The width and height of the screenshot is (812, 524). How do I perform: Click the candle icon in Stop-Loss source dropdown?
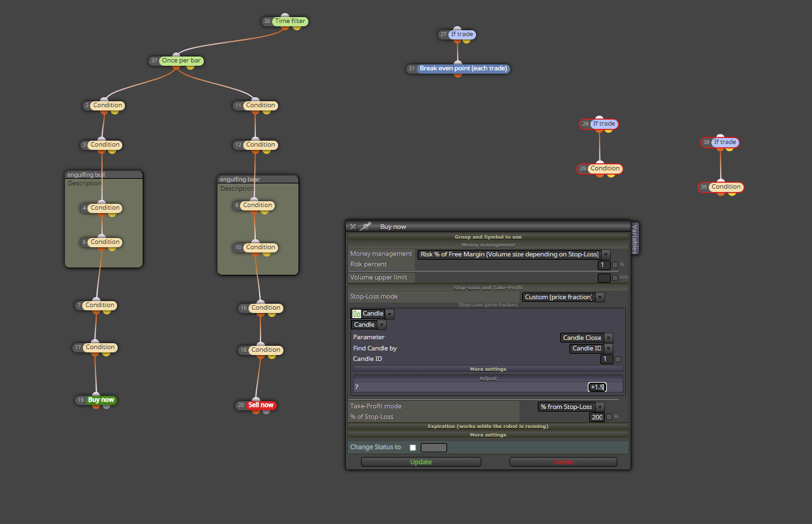point(357,314)
